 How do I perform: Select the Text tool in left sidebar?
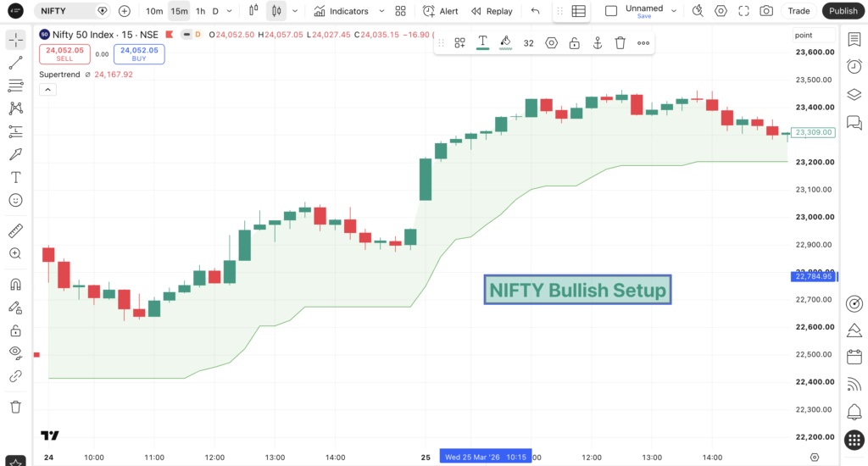click(15, 177)
